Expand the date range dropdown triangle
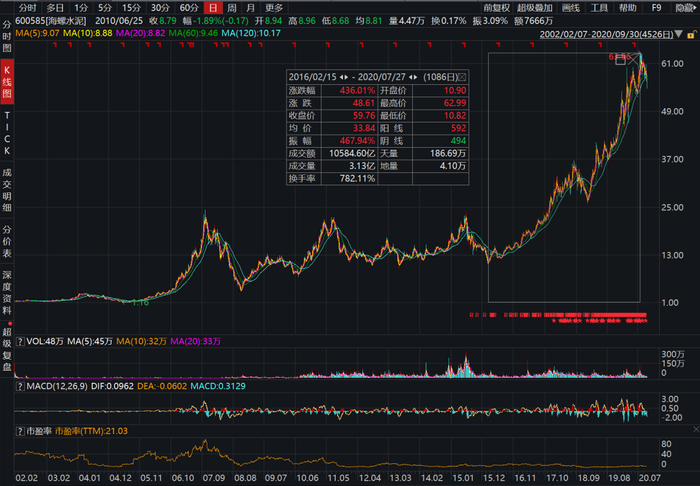The height and width of the screenshot is (486, 700). 679,34
